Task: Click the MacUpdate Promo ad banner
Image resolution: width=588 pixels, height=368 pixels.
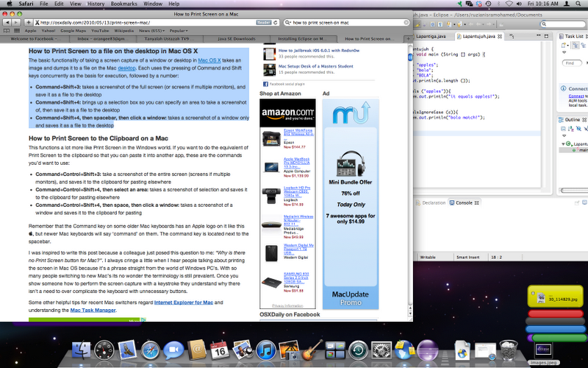Action: (351, 204)
